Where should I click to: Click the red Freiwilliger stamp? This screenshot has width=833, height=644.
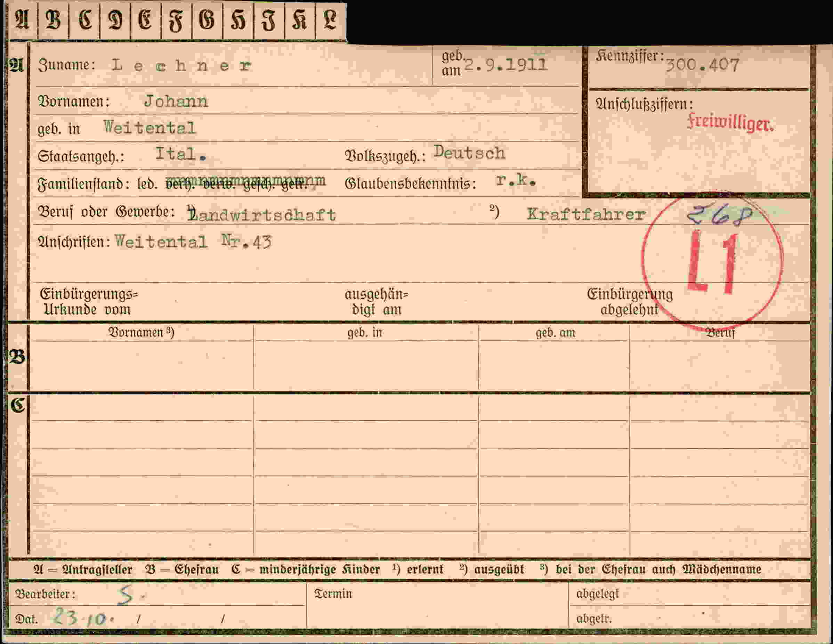point(730,123)
